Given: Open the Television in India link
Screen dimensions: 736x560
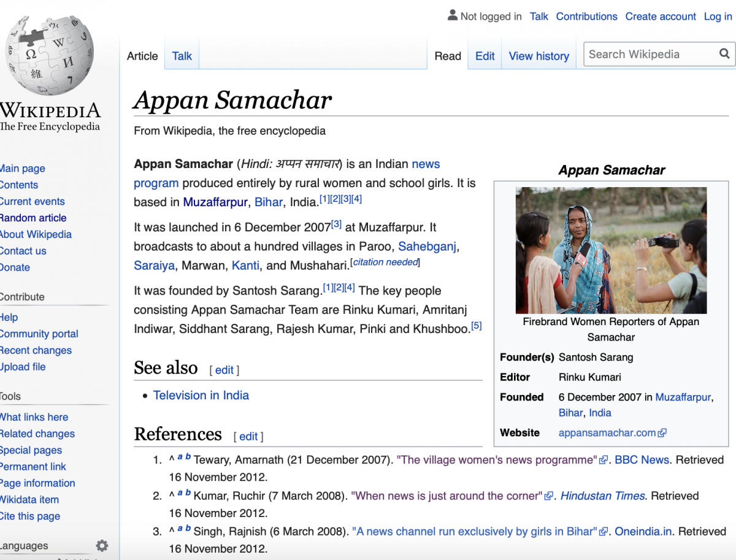Looking at the screenshot, I should coord(201,395).
